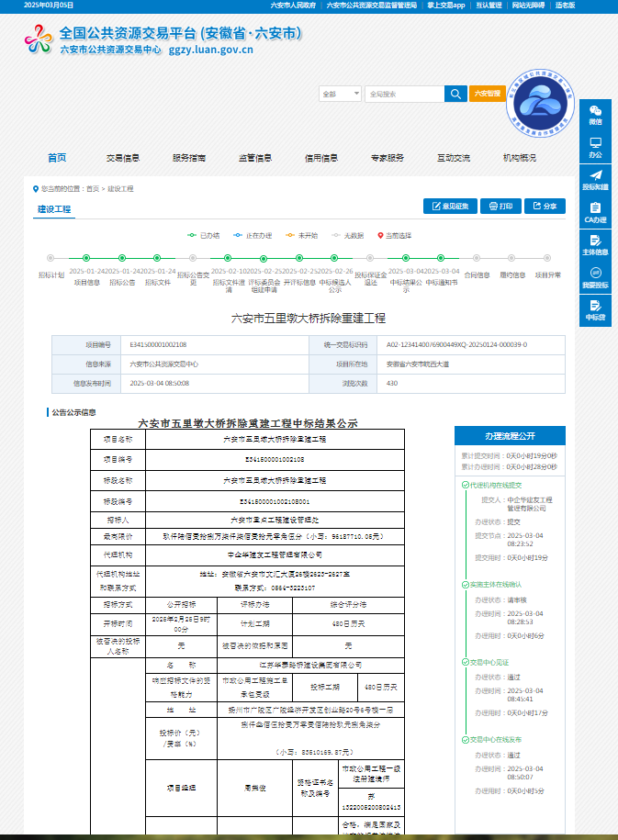
Task: Focus the 全局搜索 search input field
Action: click(x=404, y=94)
